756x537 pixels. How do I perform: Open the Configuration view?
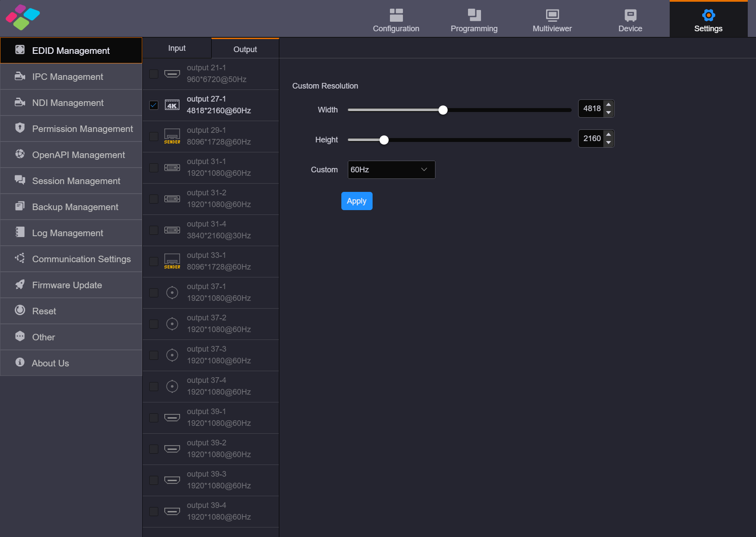(x=396, y=19)
